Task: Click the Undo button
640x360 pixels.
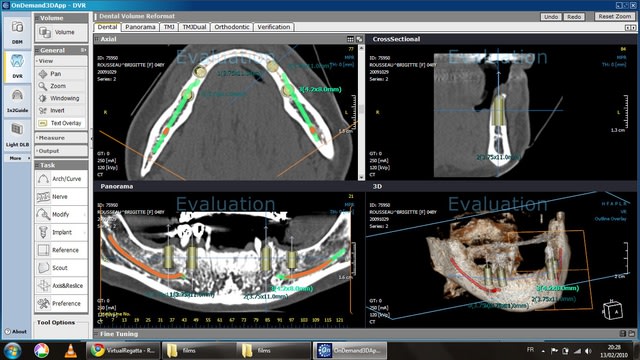Action: point(551,17)
